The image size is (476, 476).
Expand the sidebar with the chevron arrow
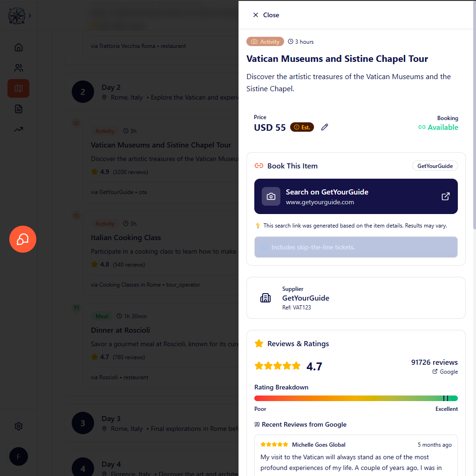coord(30,15)
